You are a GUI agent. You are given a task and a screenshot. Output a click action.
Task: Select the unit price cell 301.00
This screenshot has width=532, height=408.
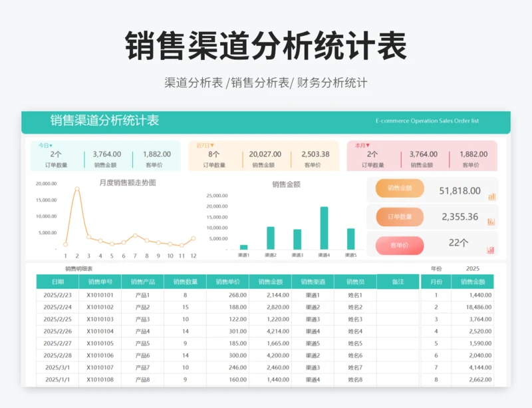pos(227,331)
